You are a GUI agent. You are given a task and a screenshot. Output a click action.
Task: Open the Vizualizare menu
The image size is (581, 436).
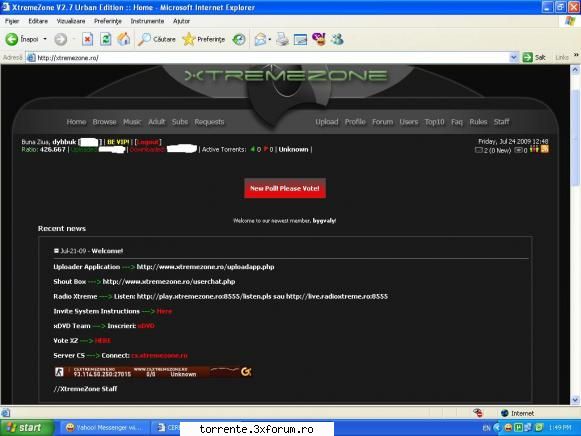pos(71,21)
